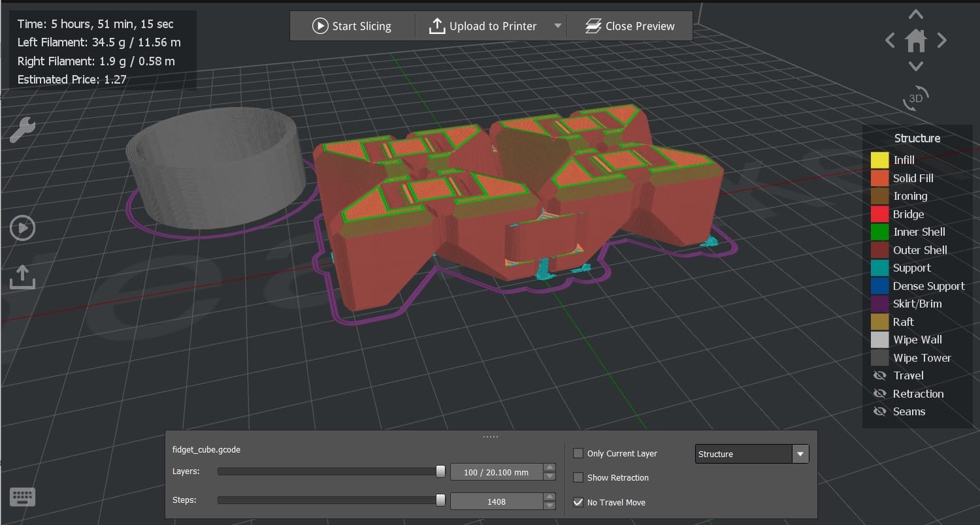Enable the Show Retraction checkbox
This screenshot has height=525, width=980.
[x=578, y=477]
